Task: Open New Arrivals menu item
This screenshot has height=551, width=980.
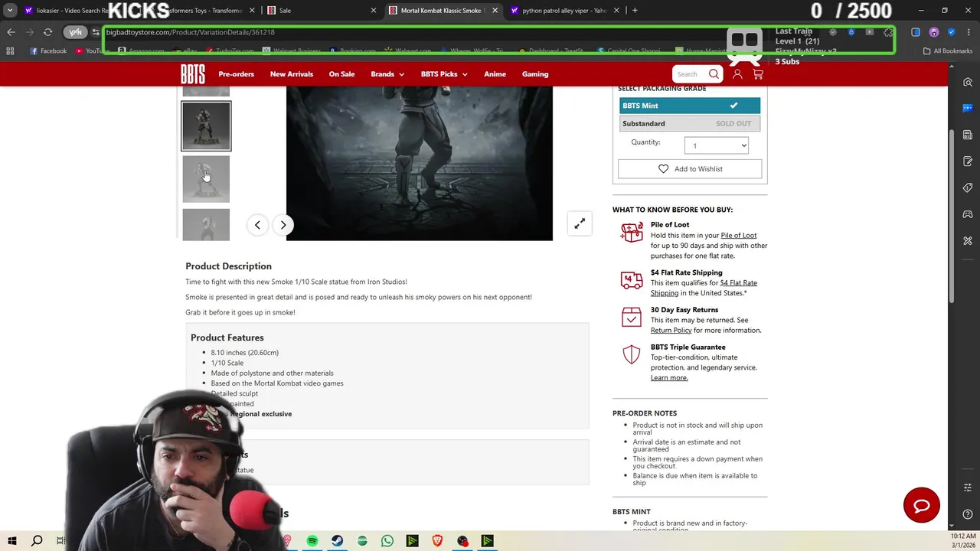Action: click(292, 74)
